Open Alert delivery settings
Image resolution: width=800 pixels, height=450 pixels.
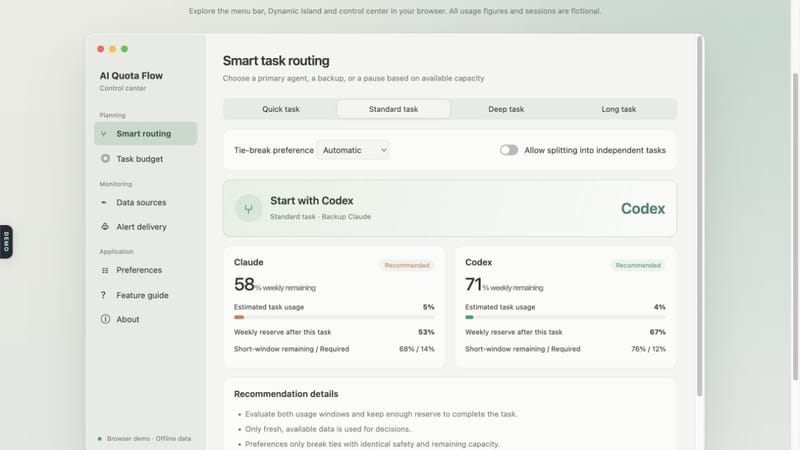click(x=145, y=227)
